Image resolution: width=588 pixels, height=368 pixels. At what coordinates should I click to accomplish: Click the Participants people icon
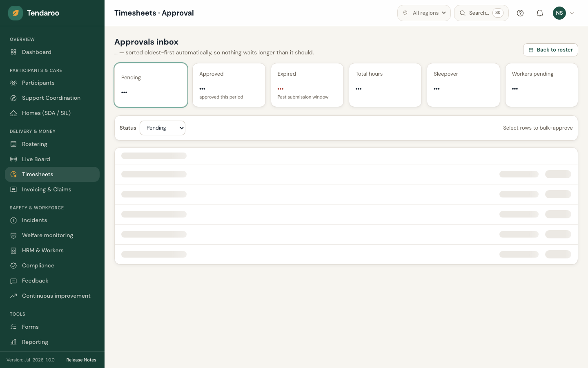tap(13, 83)
